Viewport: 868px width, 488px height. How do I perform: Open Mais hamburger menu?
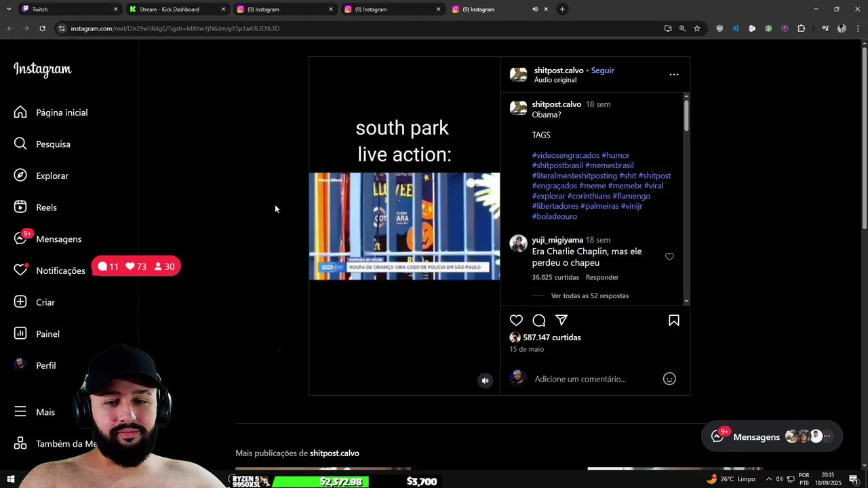[x=35, y=412]
